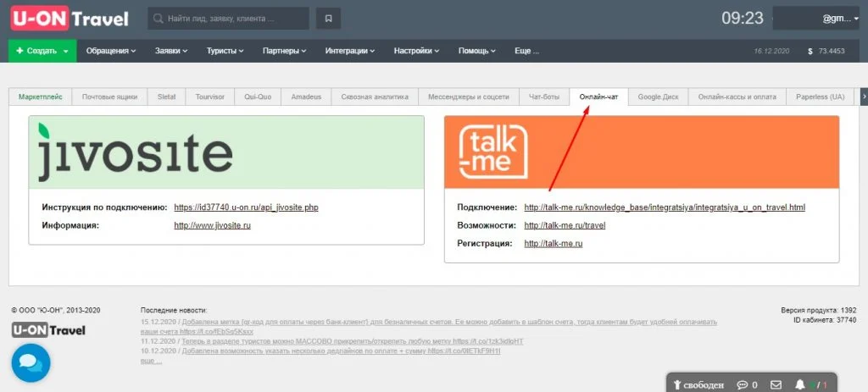868x392 pixels.
Task: Switch to the Paperless (UA) tab
Action: coord(821,97)
